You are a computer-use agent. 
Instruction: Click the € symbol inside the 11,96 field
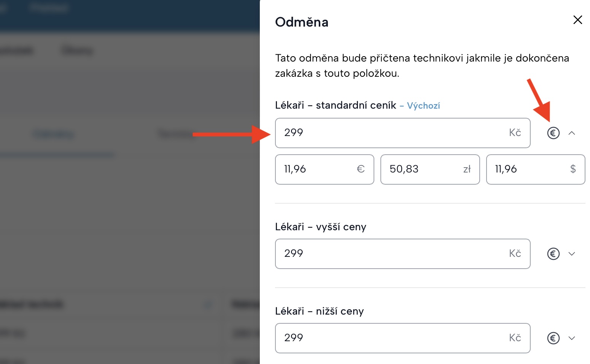361,169
